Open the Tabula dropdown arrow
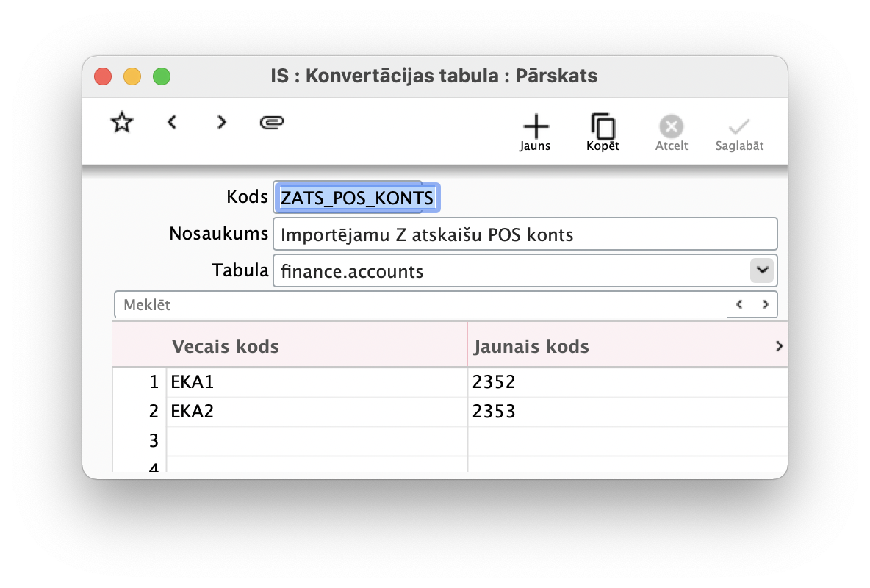Viewport: 870px width, 588px height. pyautogui.click(x=763, y=270)
